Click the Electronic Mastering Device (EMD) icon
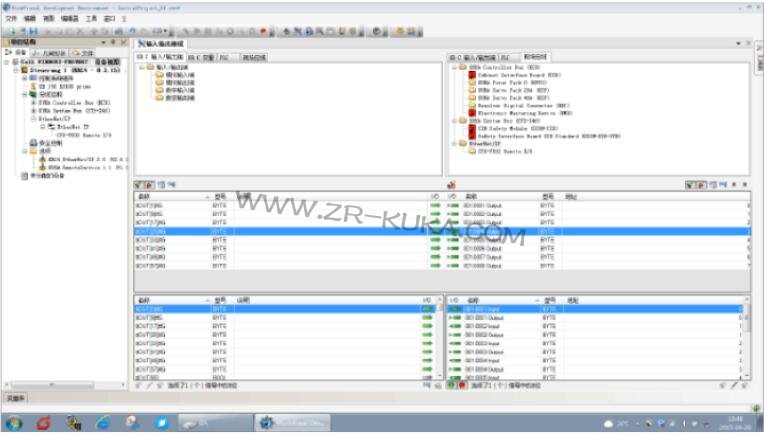The width and height of the screenshot is (764, 433). coord(472,112)
